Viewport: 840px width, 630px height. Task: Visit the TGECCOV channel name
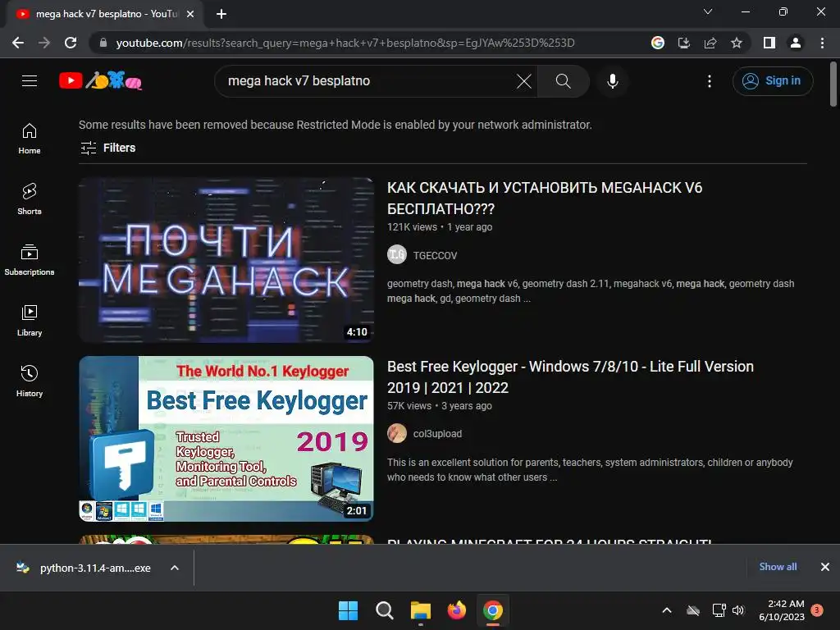point(435,256)
